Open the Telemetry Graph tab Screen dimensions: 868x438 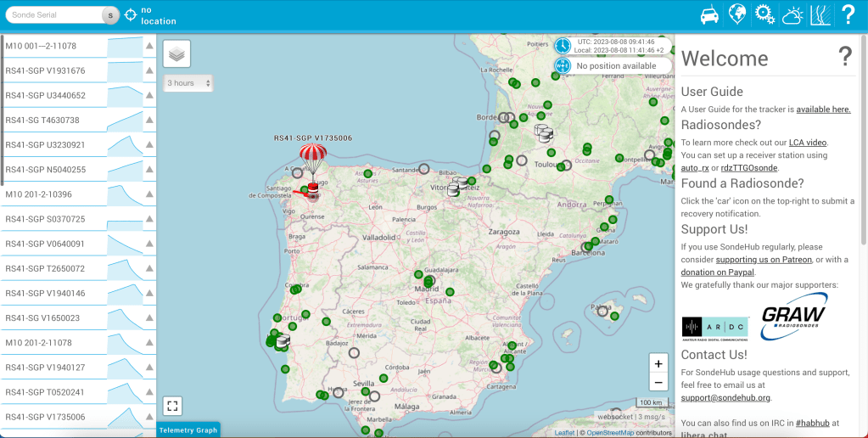pyautogui.click(x=188, y=430)
